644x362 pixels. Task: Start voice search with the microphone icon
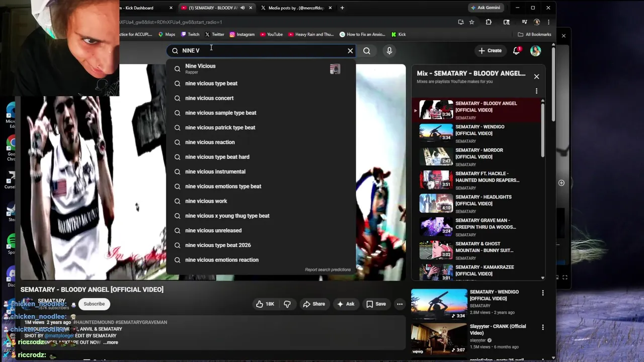click(389, 51)
